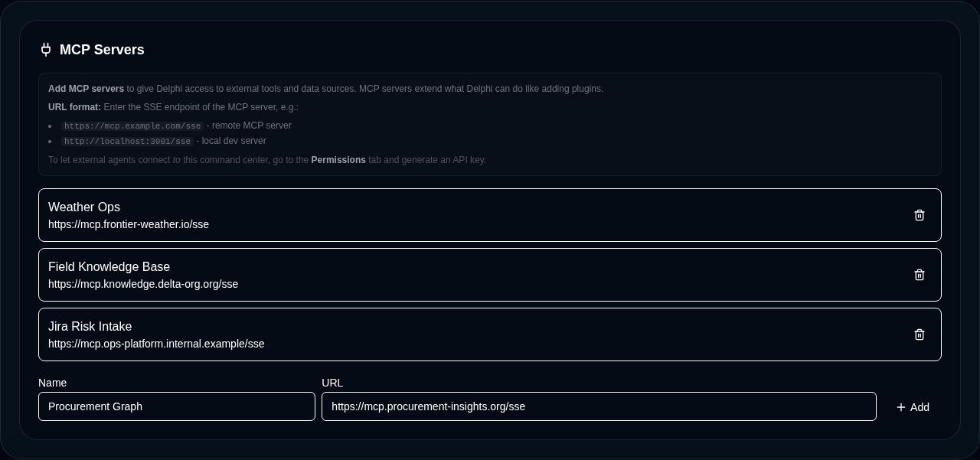Click the Name field label
The image size is (980, 460).
[x=53, y=383]
